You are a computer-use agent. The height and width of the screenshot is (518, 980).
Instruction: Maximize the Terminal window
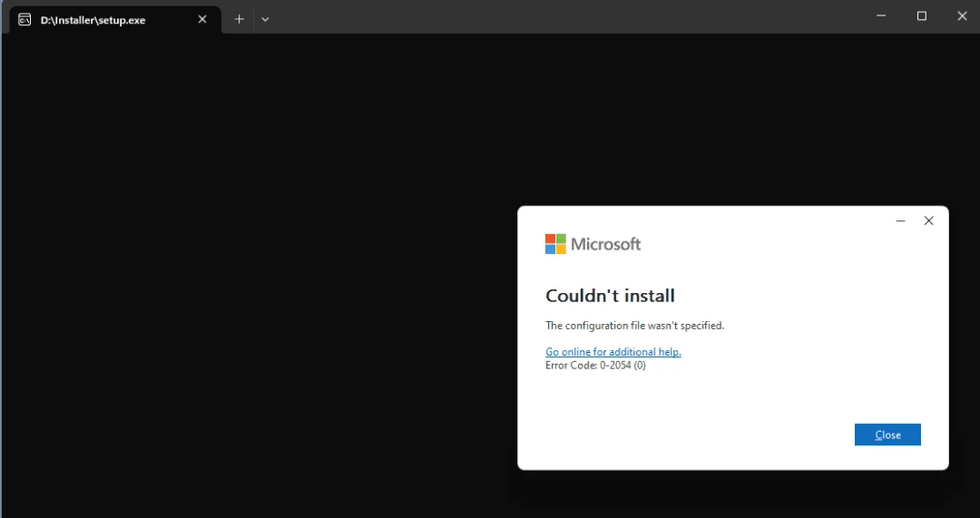pyautogui.click(x=921, y=16)
